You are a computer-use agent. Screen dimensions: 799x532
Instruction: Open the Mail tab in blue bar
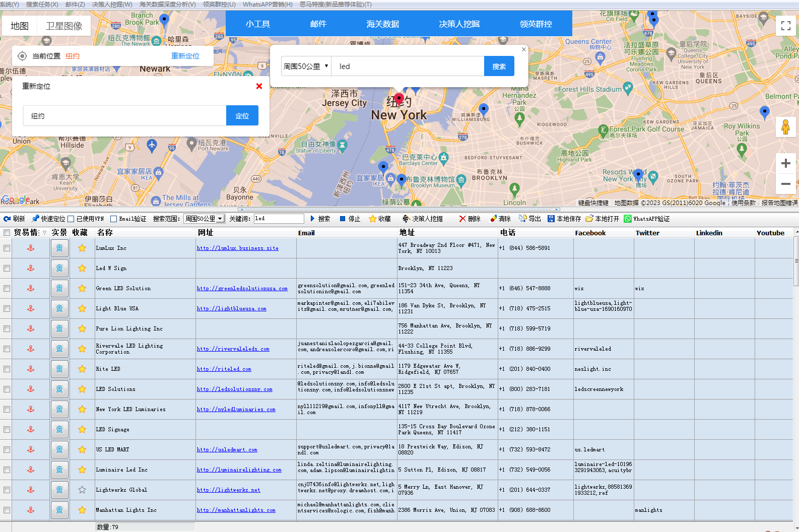[318, 24]
